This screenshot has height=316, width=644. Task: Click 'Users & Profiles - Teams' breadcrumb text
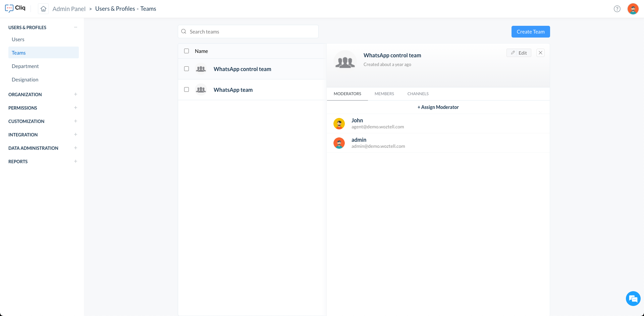(x=126, y=9)
